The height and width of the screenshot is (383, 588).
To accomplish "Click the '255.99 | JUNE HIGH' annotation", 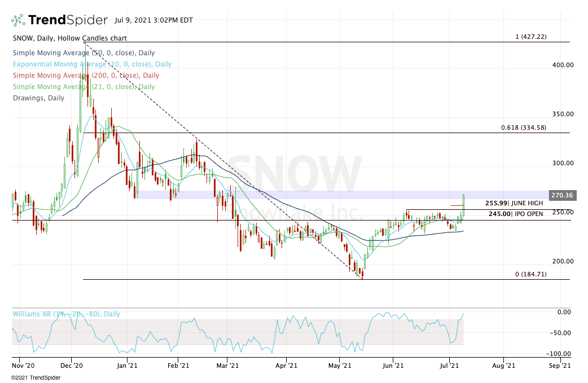I will click(514, 203).
